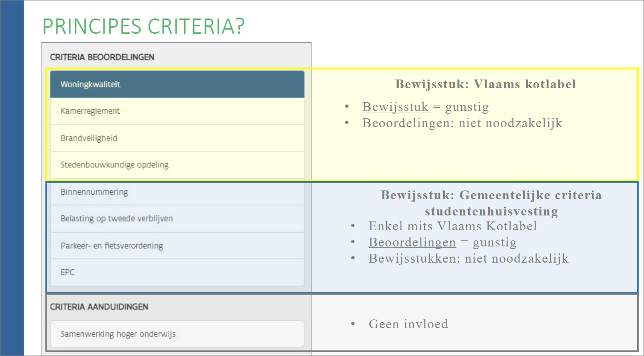Click the Beoordelingen: niet noodzakelijk bullet
Viewport: 644px width, 356px height.
(x=462, y=123)
